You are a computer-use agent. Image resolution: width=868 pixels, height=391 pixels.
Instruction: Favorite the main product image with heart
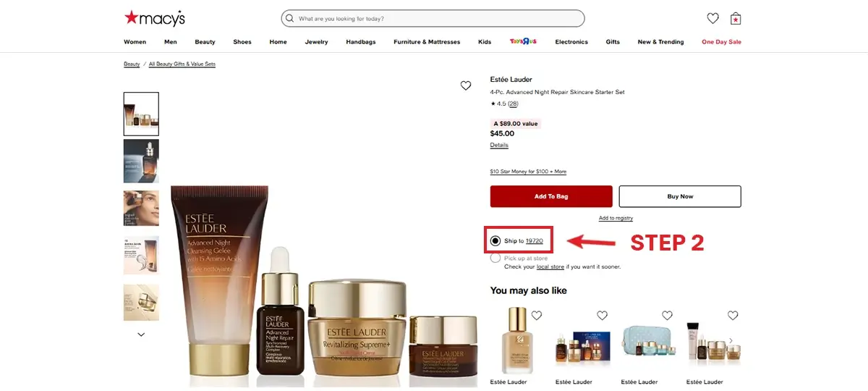click(466, 85)
